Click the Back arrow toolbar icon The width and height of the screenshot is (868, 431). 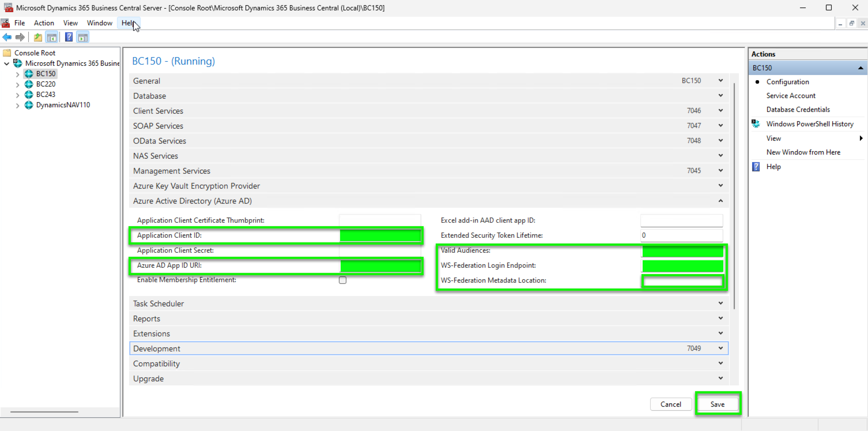click(7, 37)
